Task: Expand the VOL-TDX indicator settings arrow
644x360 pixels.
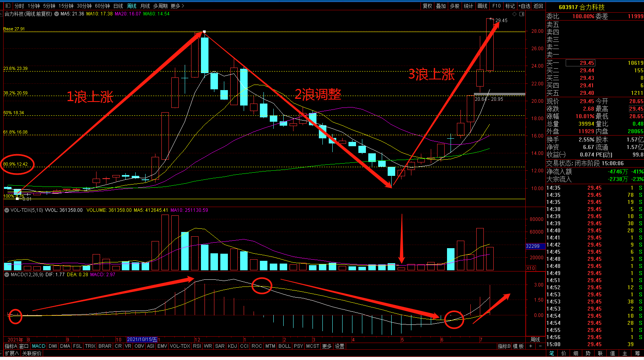Action: click(x=7, y=210)
